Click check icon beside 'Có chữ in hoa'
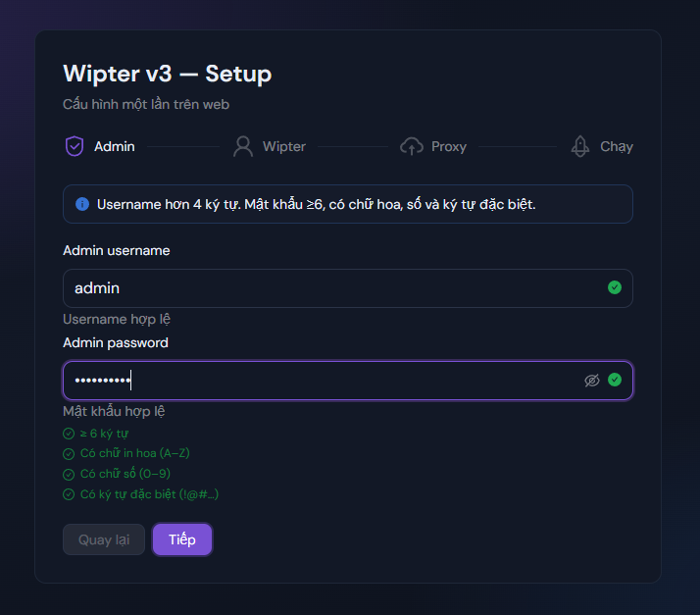This screenshot has height=615, width=700. (x=69, y=454)
